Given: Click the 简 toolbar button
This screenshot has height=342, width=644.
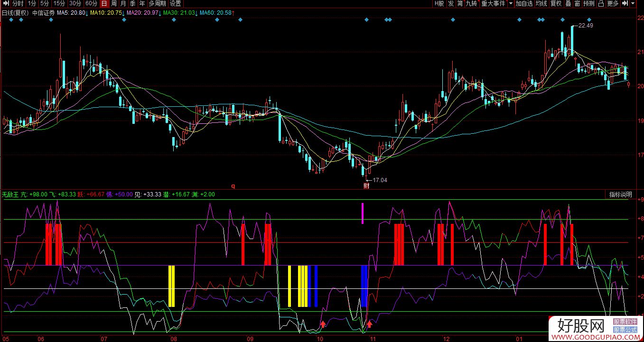Looking at the screenshot, I should coord(460,4).
